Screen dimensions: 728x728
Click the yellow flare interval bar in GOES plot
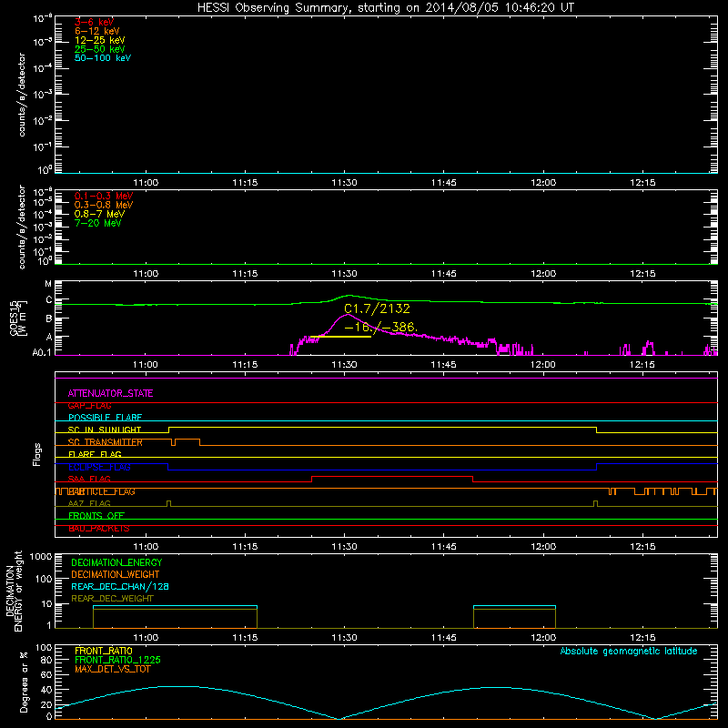340,337
